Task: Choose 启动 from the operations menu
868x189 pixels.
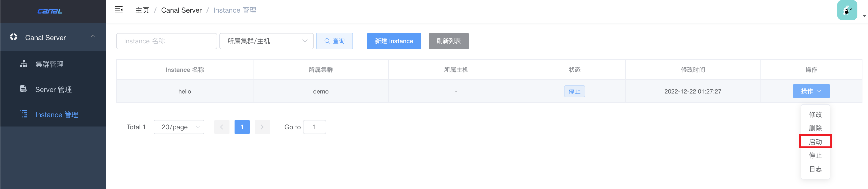Action: tap(815, 142)
